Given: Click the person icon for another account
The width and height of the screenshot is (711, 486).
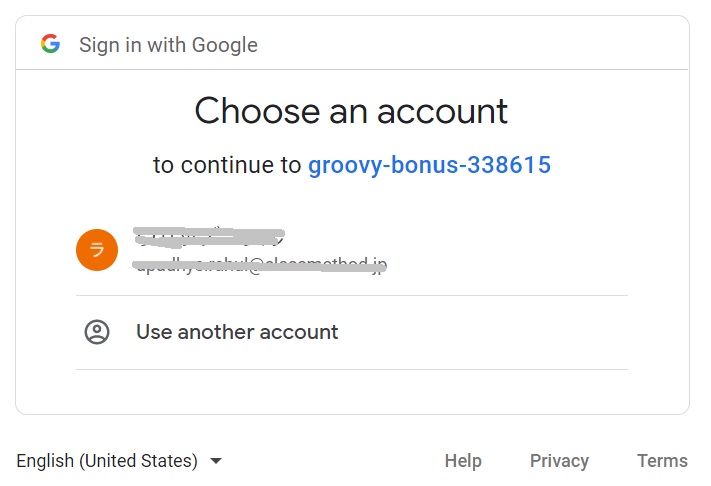Looking at the screenshot, I should (97, 332).
